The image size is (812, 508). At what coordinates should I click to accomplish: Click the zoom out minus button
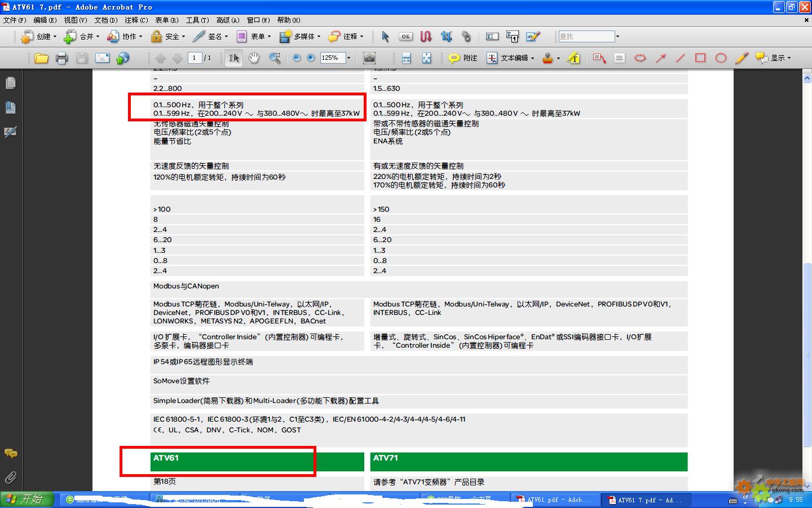[297, 58]
